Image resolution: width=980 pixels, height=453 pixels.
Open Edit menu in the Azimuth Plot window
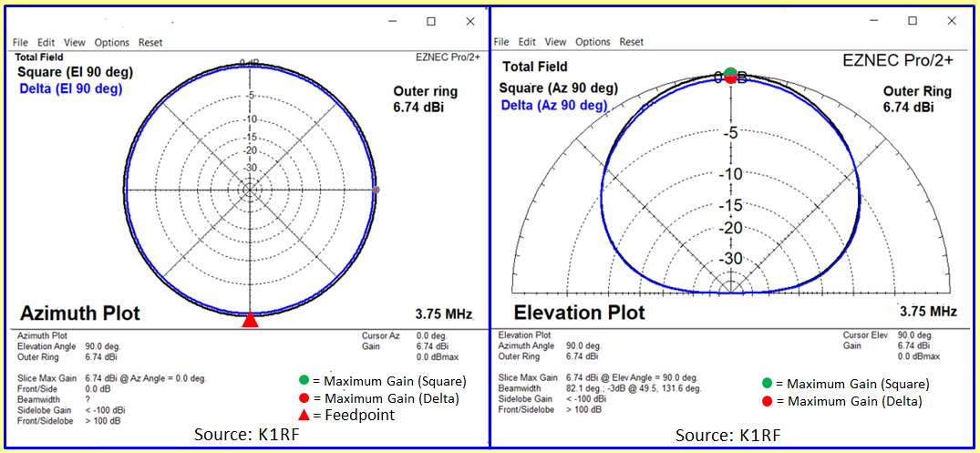click(x=46, y=42)
